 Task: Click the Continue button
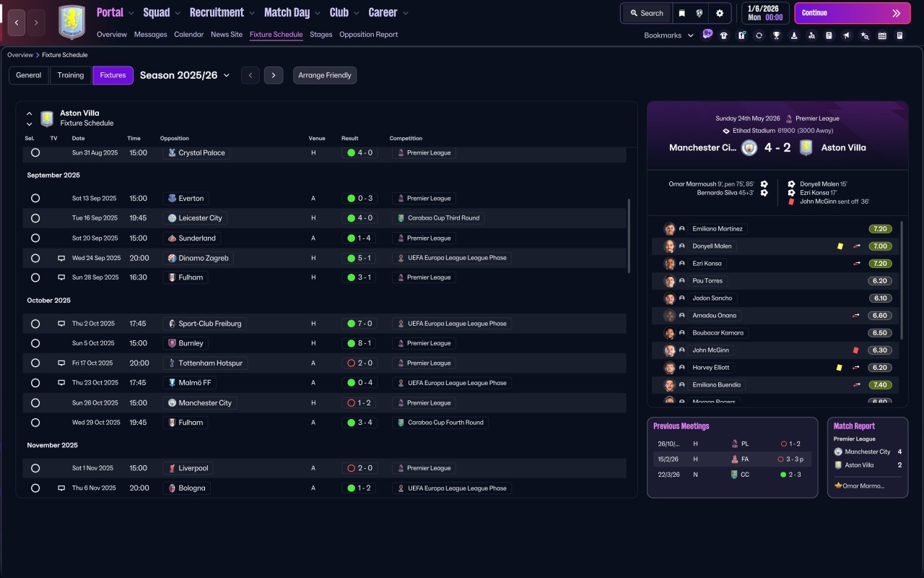click(852, 13)
